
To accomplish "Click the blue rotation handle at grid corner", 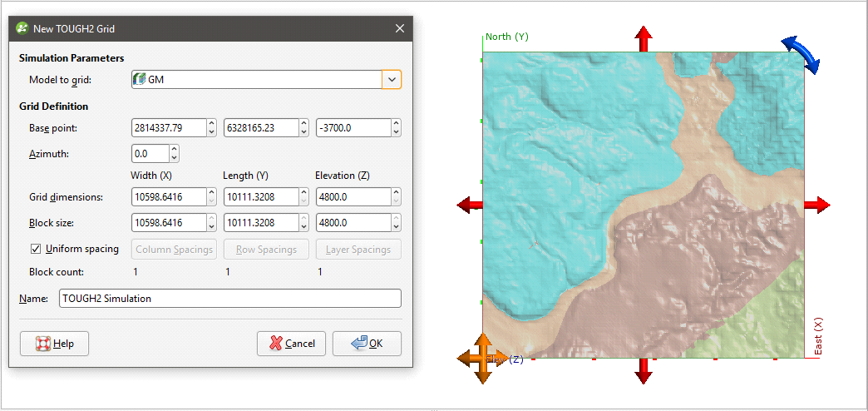I will [801, 55].
